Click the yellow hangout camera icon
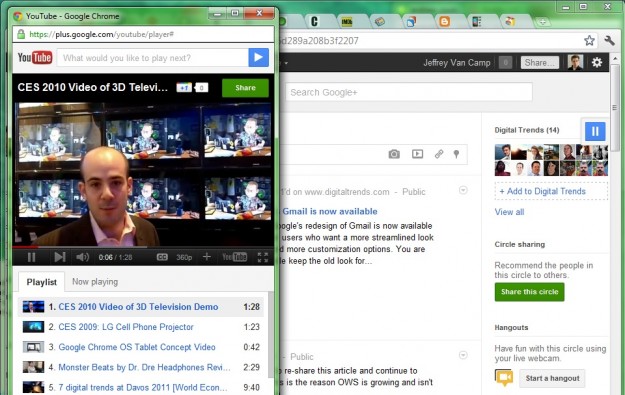This screenshot has height=395, width=625. (504, 378)
